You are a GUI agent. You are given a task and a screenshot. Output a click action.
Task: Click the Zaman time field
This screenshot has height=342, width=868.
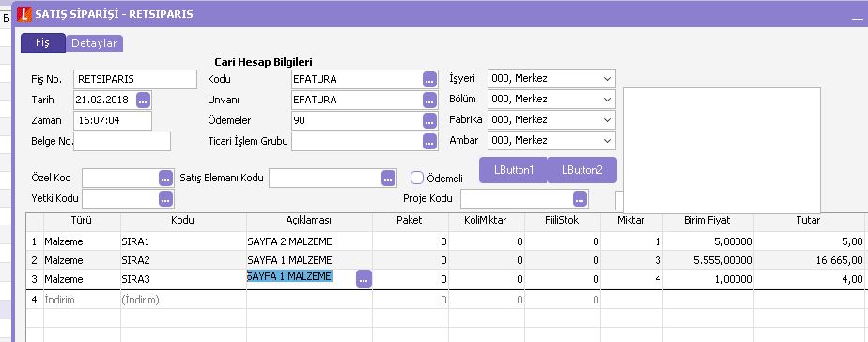113,120
